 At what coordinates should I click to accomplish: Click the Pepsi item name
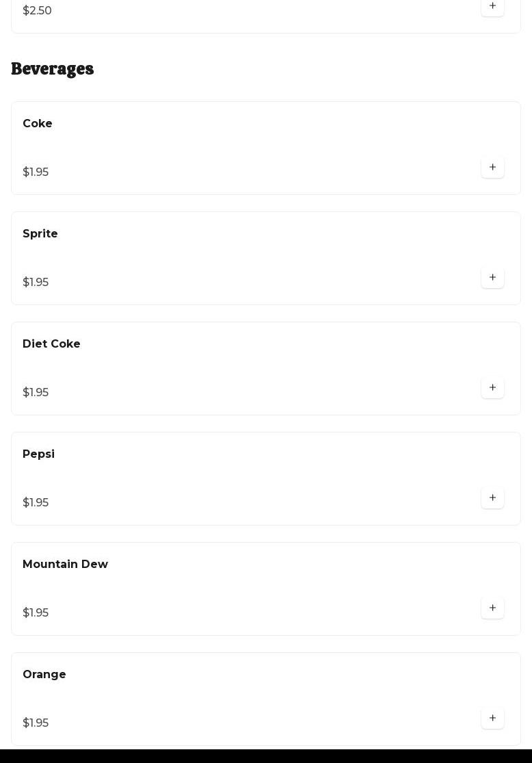point(38,454)
